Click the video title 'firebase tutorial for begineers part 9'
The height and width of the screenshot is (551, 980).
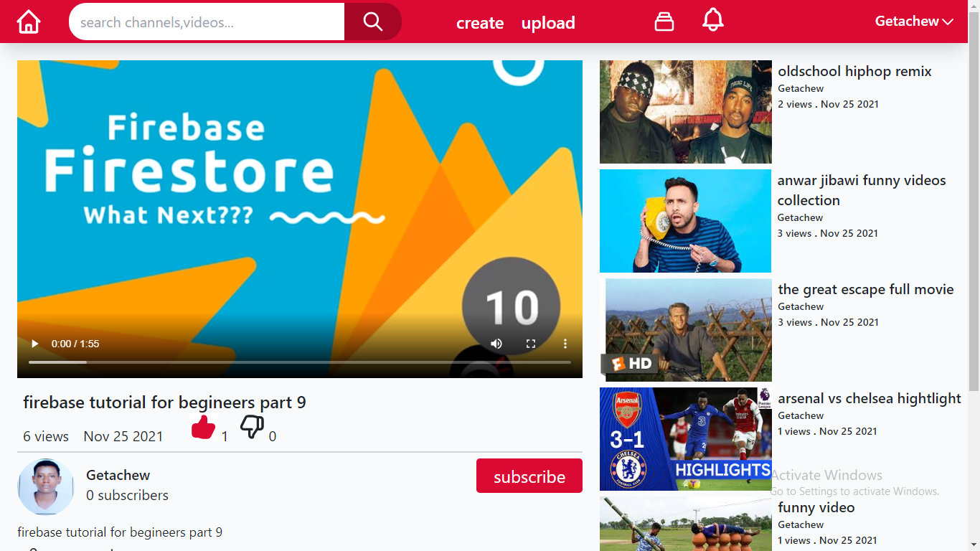click(x=164, y=402)
